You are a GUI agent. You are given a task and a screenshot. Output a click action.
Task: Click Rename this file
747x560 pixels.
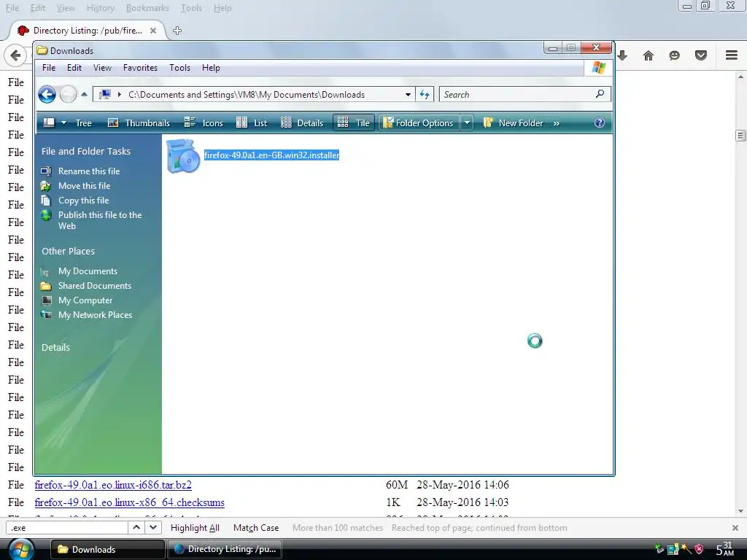(x=89, y=171)
